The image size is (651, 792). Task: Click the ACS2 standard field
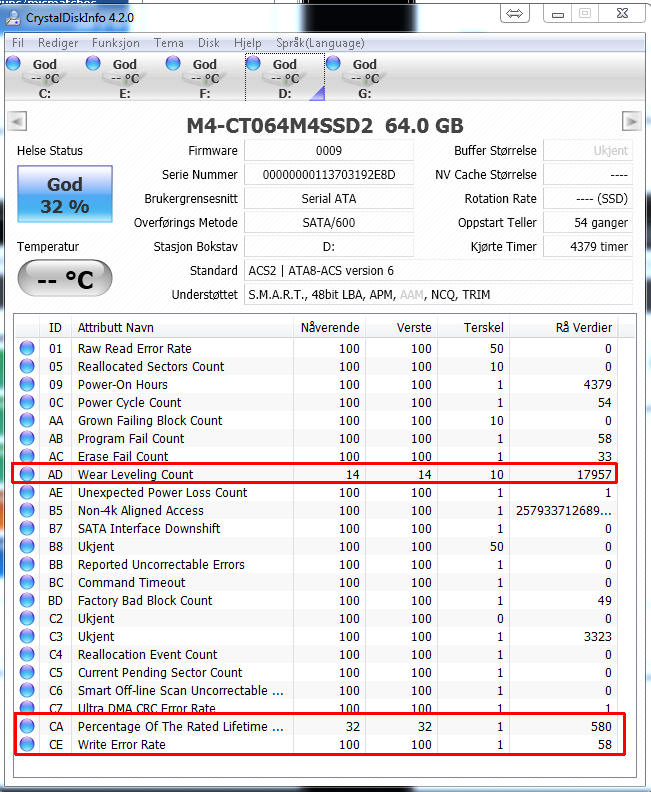(x=438, y=271)
